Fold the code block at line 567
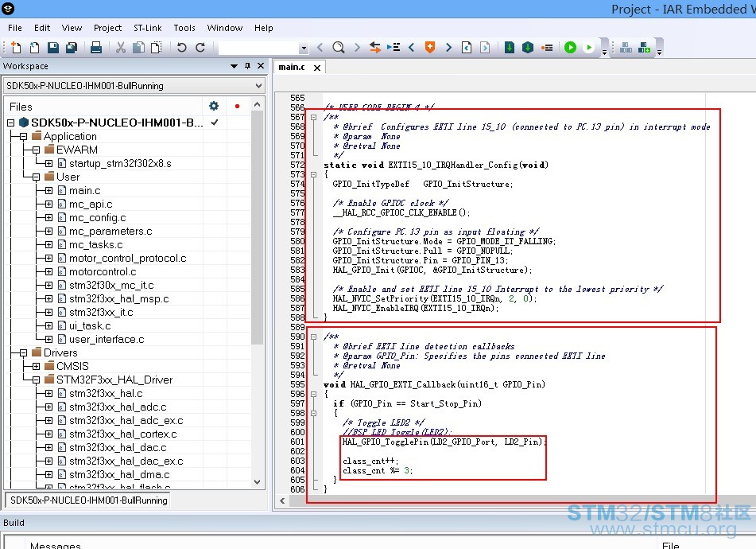This screenshot has width=756, height=549. (x=313, y=117)
